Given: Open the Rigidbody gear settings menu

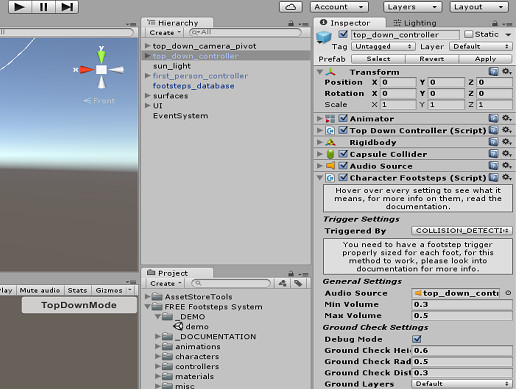Looking at the screenshot, I should click(507, 142).
